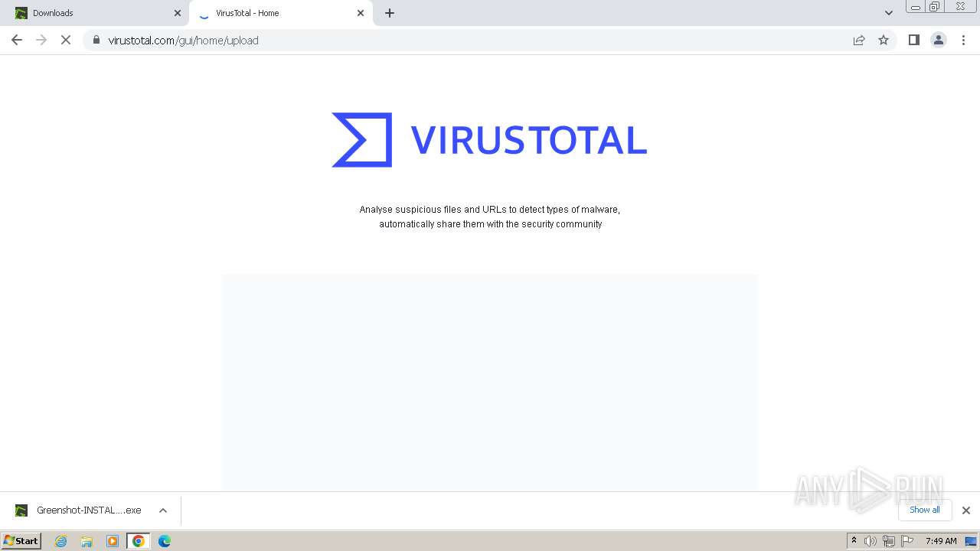Open the Chrome profile menu
The height and width of the screenshot is (551, 980).
point(939,40)
